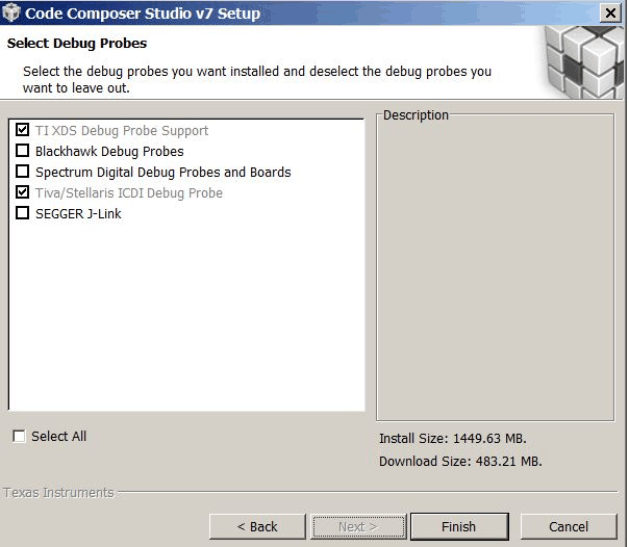The height and width of the screenshot is (547, 629).
Task: Select the Blackhawk Debug Probes label
Action: click(x=110, y=152)
